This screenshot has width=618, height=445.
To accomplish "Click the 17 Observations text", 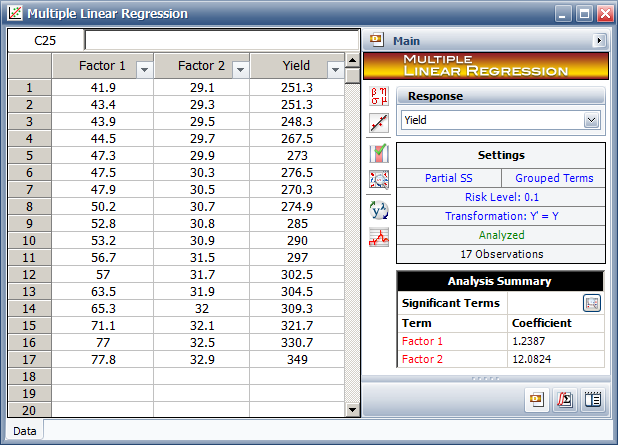I will point(501,254).
